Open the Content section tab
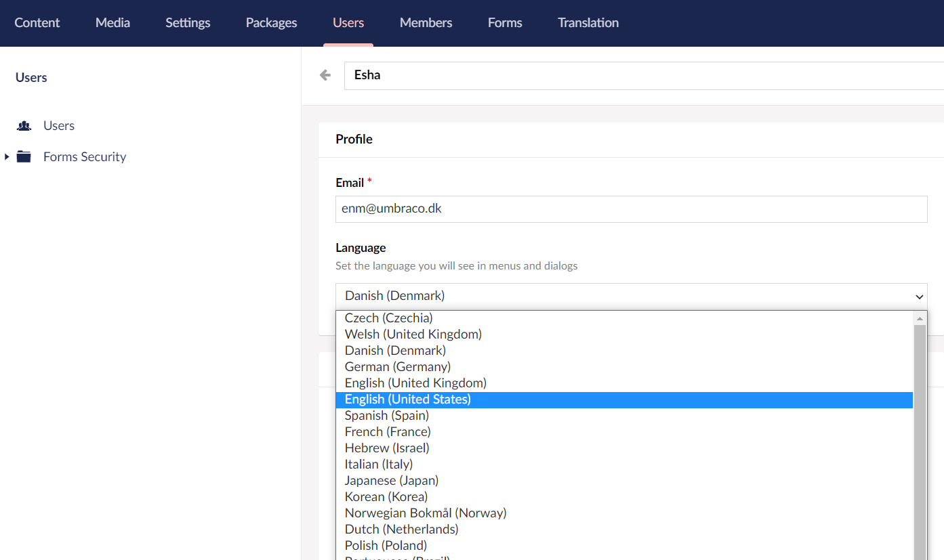The width and height of the screenshot is (944, 560). click(x=37, y=23)
